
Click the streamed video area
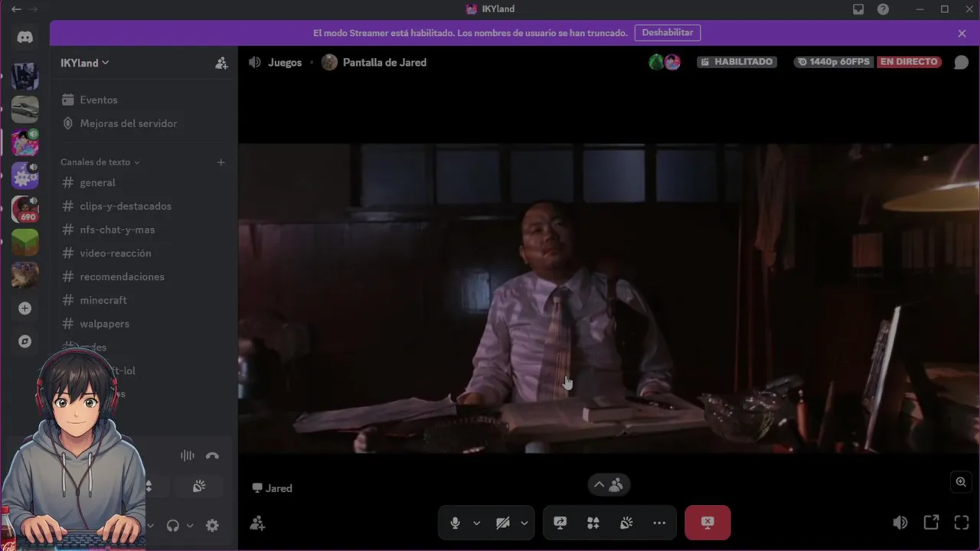[x=608, y=298]
